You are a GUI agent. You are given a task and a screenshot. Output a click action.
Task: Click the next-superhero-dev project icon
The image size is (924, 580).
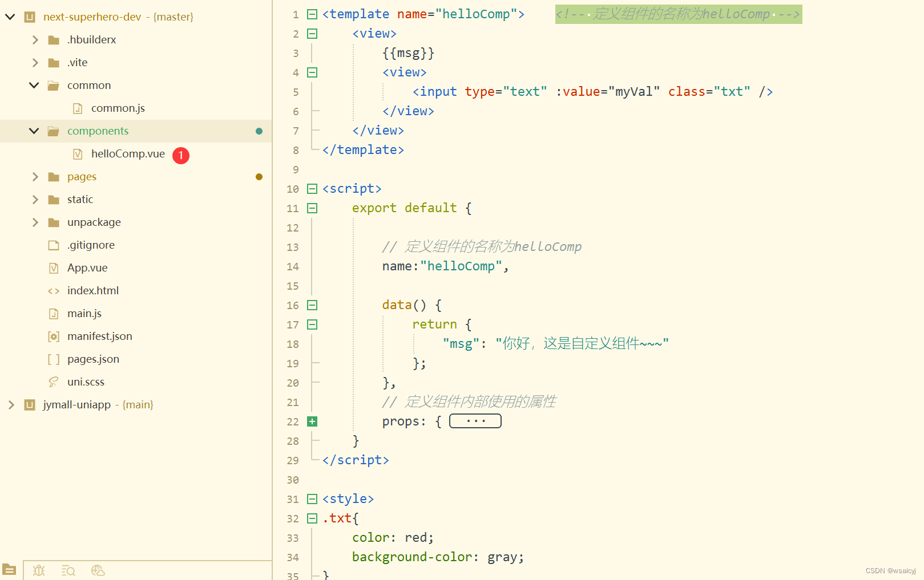pos(30,17)
